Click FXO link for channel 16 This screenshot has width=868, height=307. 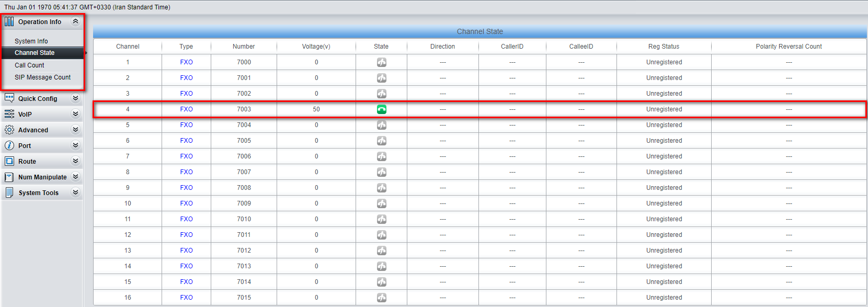[x=186, y=298]
